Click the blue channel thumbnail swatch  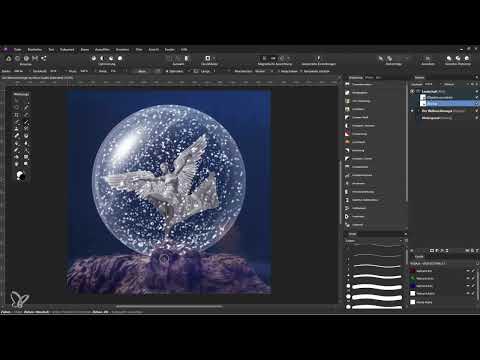point(413,286)
